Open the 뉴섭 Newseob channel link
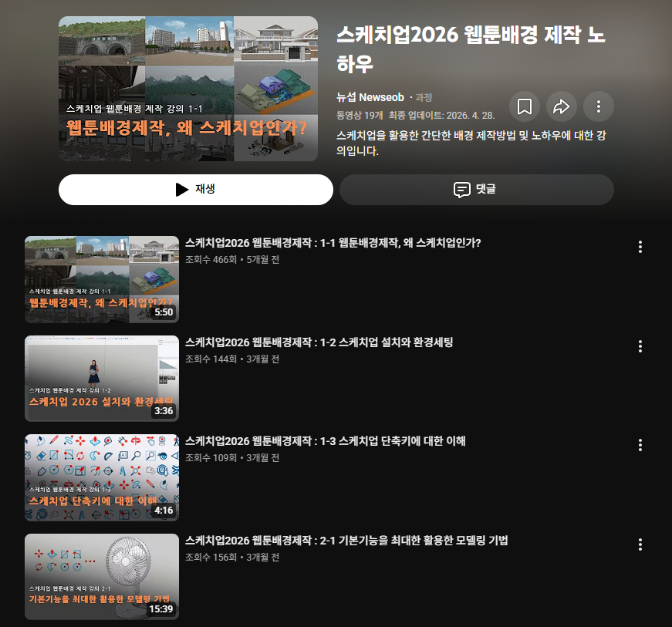 point(370,97)
